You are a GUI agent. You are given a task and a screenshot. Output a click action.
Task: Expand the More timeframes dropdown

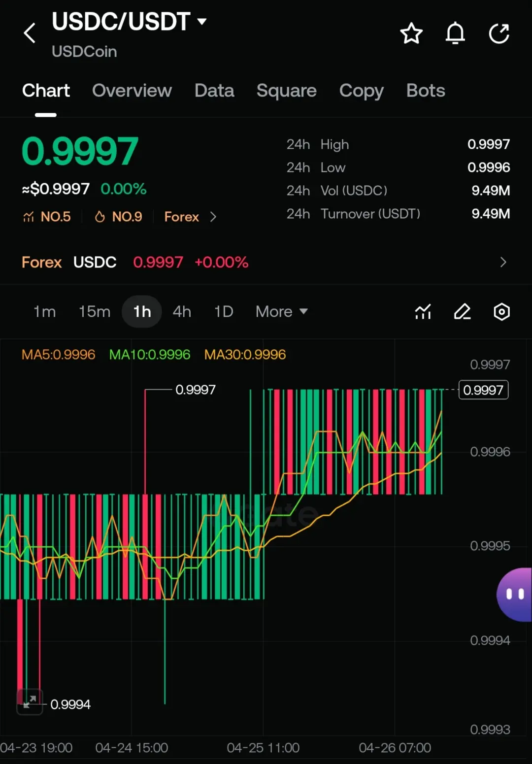coord(282,312)
